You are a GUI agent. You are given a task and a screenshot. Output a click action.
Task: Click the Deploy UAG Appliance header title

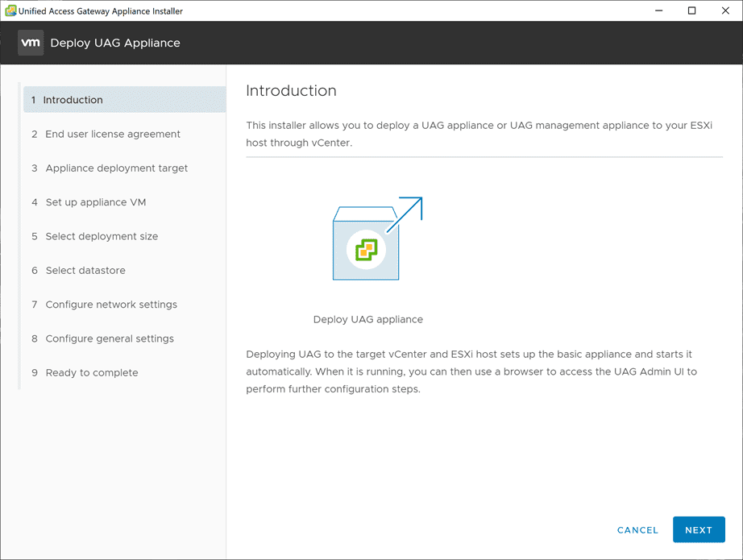pyautogui.click(x=114, y=43)
